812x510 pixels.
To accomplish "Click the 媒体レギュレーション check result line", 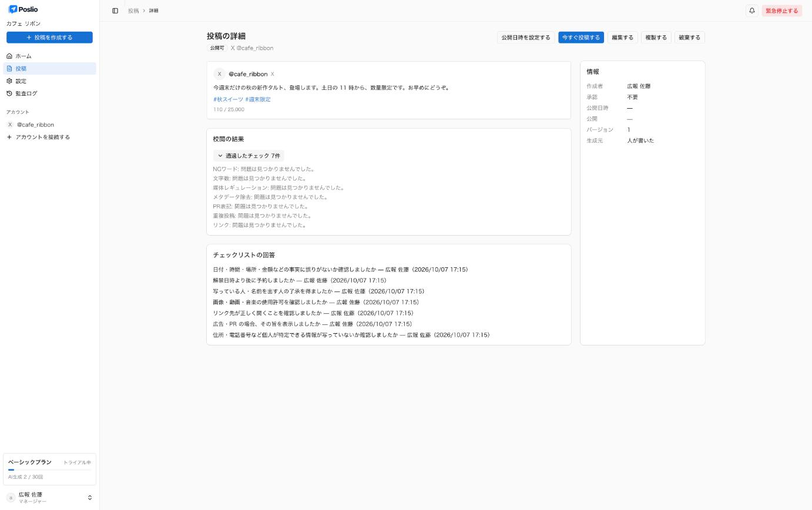I will click(x=279, y=188).
